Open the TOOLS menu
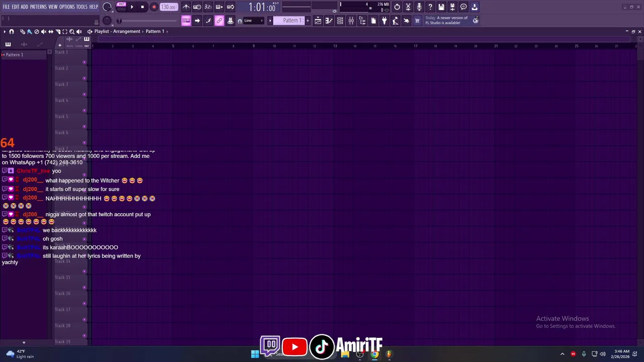 coord(82,7)
